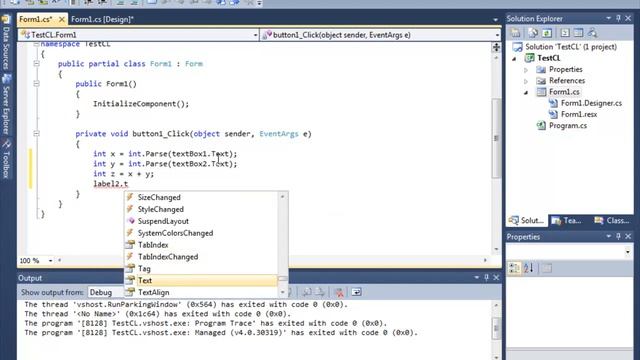Select SizeChanged in IntelliSense list
Image resolution: width=640 pixels, height=360 pixels.
click(200, 198)
